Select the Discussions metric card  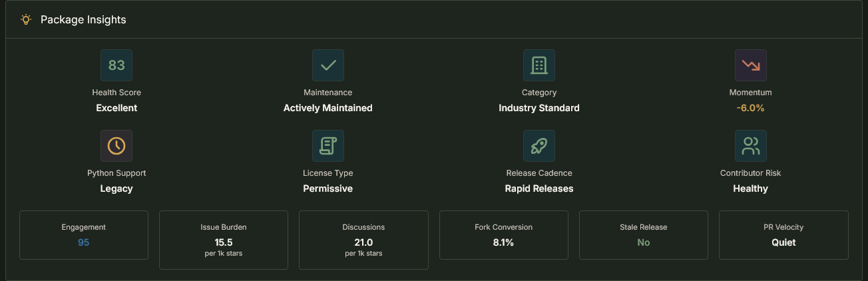[363, 240]
